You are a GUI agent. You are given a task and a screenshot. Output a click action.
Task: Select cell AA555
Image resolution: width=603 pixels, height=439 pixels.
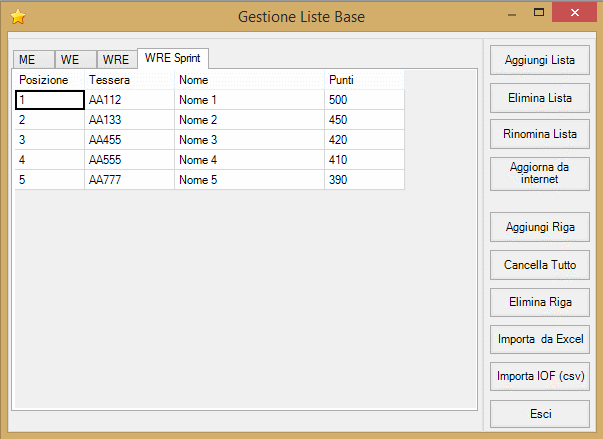click(x=129, y=160)
